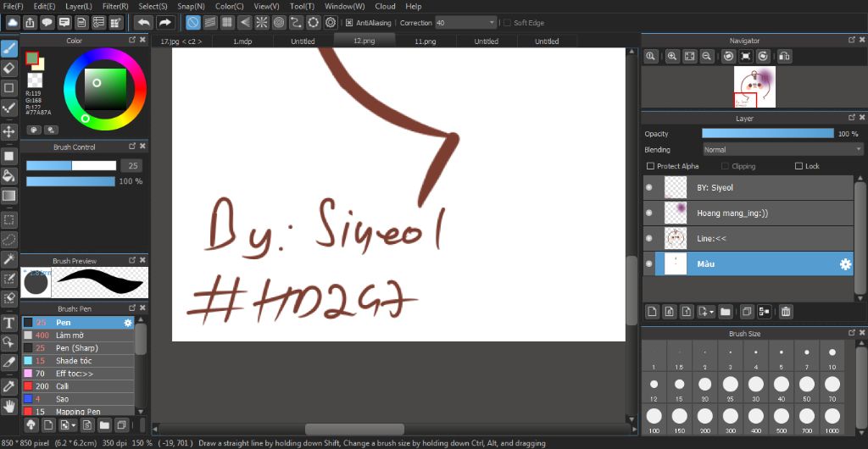Open the Snap menu
This screenshot has height=449, width=868.
click(x=191, y=6)
